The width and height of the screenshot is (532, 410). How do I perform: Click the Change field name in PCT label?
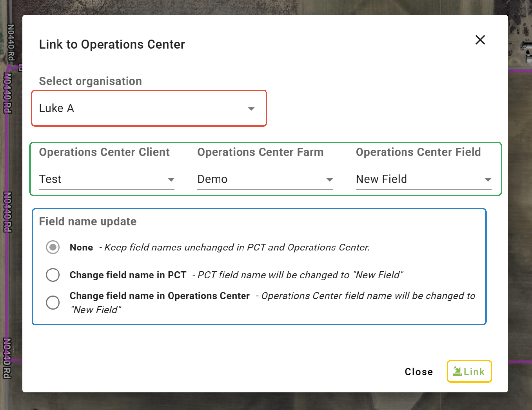tap(128, 275)
